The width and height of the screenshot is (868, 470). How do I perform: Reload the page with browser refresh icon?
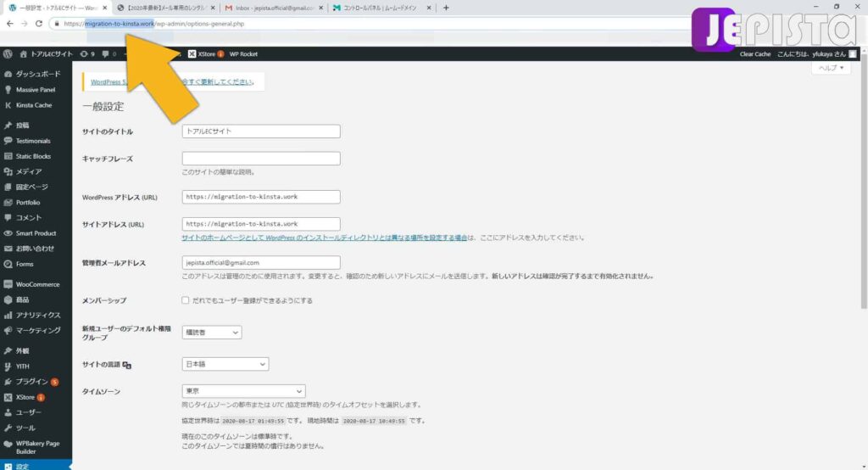pyautogui.click(x=39, y=23)
